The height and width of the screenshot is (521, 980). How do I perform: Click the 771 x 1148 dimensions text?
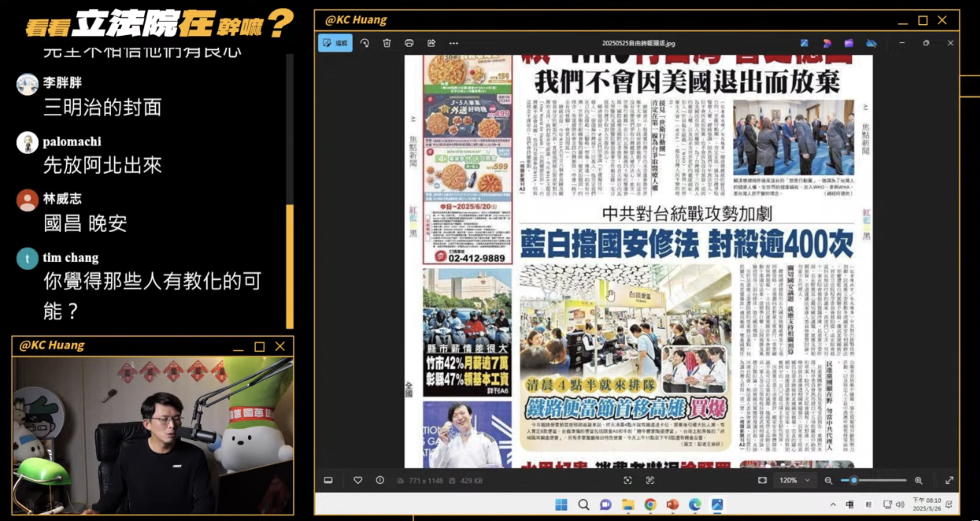pos(426,481)
